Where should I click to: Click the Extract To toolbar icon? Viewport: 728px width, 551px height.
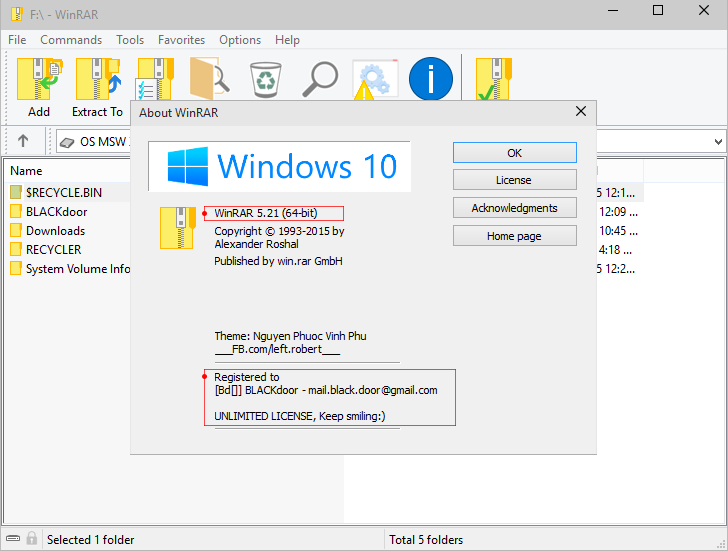[x=98, y=79]
